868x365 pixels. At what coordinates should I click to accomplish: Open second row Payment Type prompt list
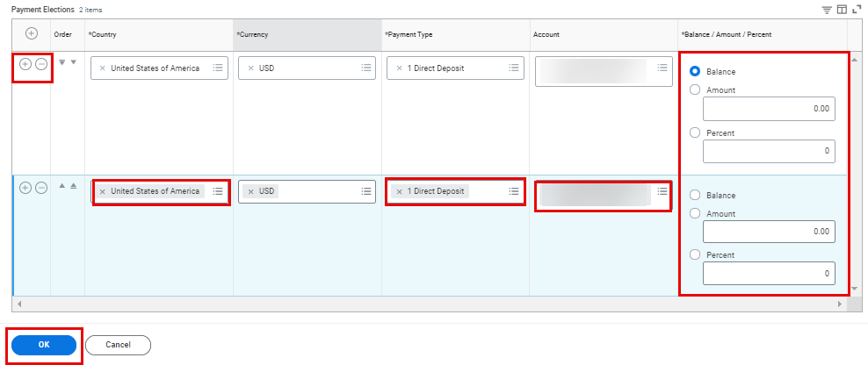point(514,191)
